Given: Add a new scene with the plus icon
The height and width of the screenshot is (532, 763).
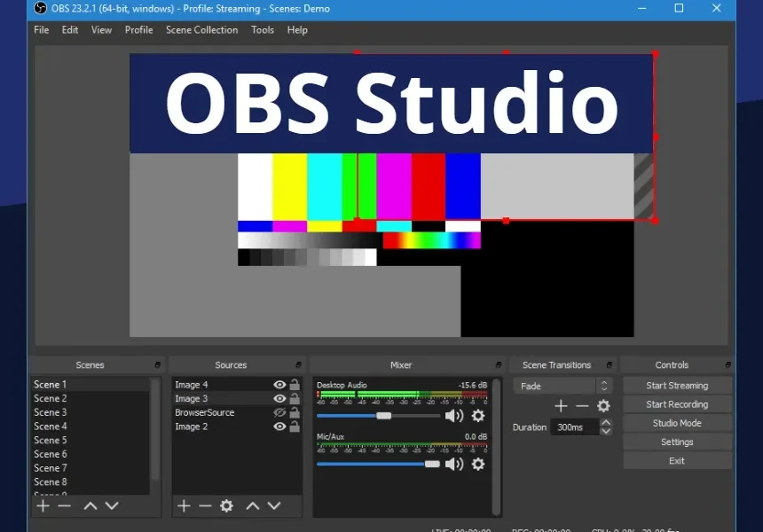Looking at the screenshot, I should click(42, 505).
